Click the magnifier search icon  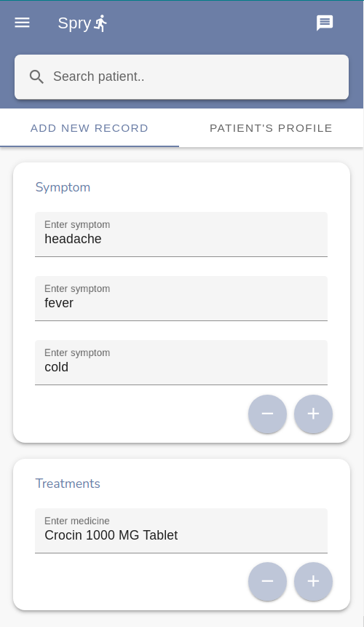[x=36, y=76]
